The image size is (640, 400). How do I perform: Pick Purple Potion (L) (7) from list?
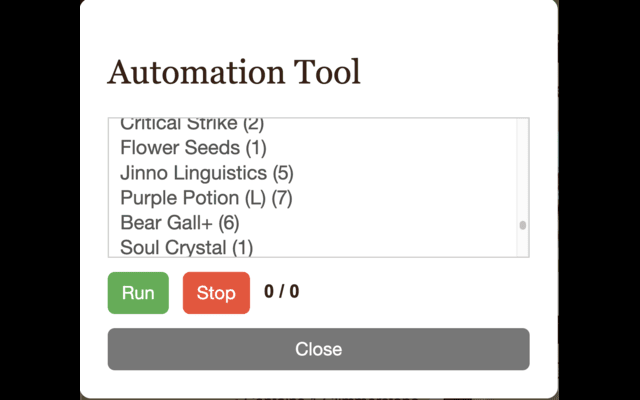pos(205,197)
